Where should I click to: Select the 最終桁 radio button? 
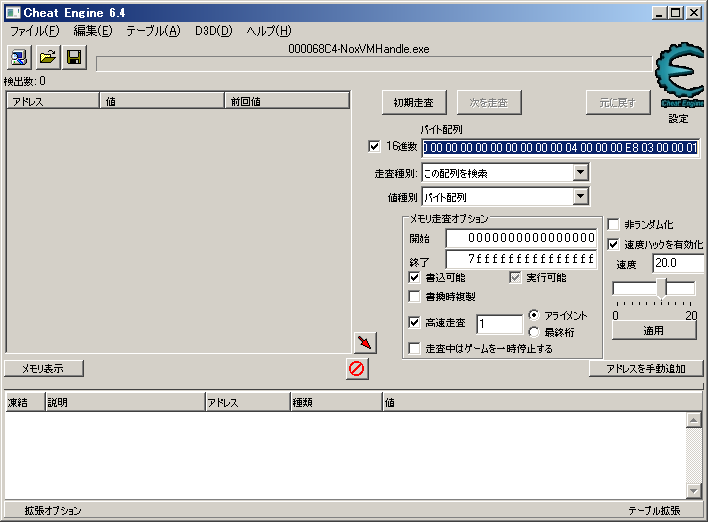pos(534,332)
